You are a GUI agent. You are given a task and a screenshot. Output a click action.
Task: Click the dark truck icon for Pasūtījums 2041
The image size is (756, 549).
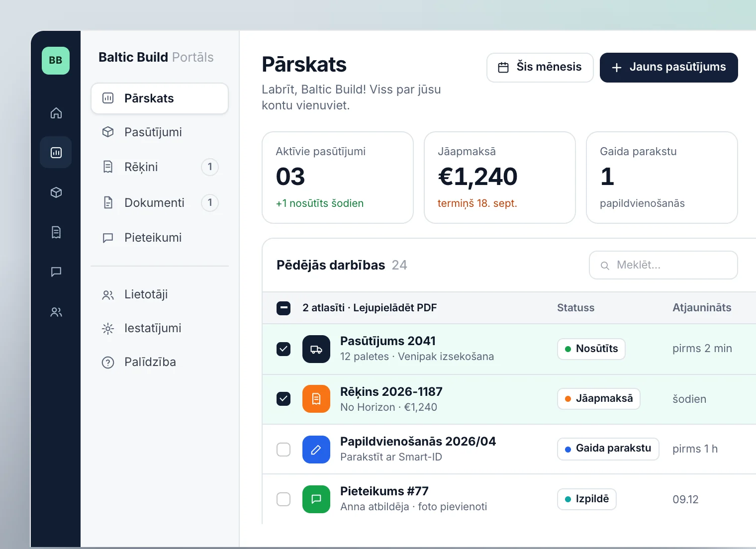click(x=316, y=349)
